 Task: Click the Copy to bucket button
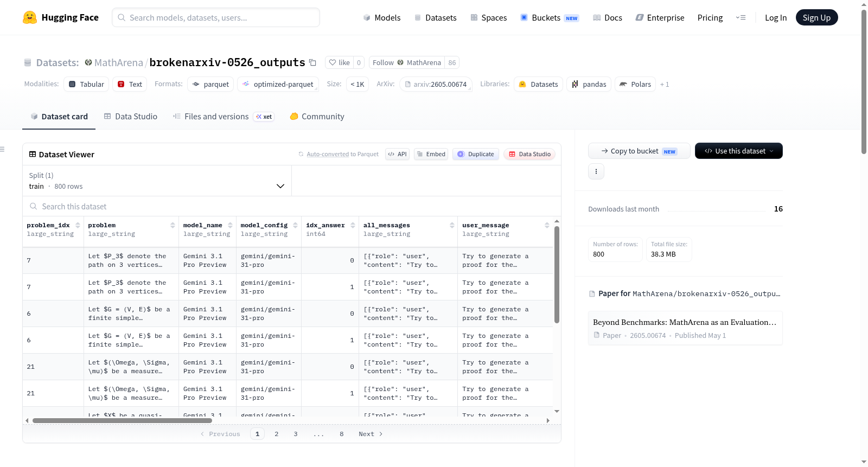(x=639, y=151)
